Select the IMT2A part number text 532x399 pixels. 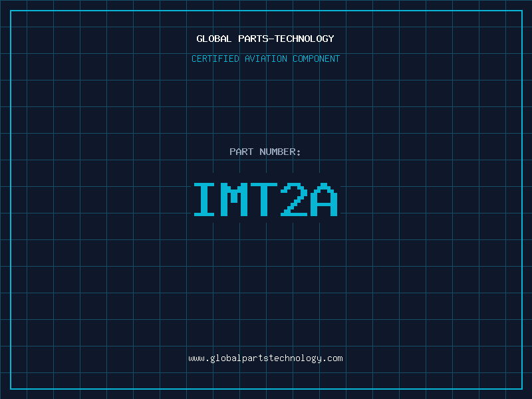[265, 199]
